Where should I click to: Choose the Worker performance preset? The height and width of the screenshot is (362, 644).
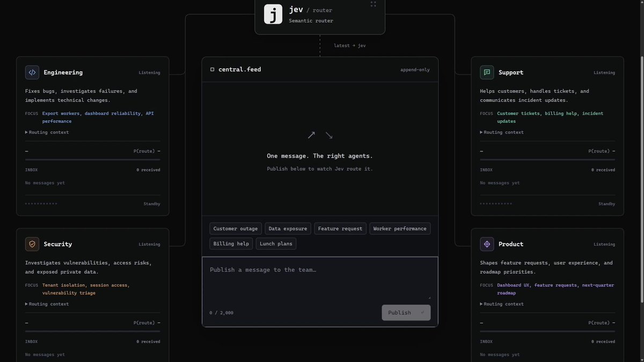400,228
